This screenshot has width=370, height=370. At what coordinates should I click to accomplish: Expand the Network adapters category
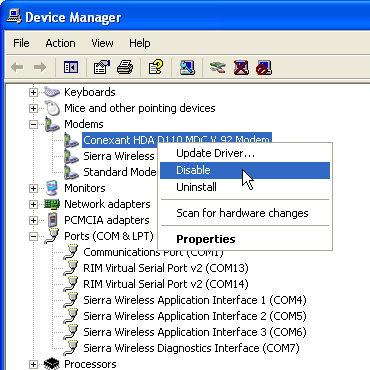click(33, 204)
